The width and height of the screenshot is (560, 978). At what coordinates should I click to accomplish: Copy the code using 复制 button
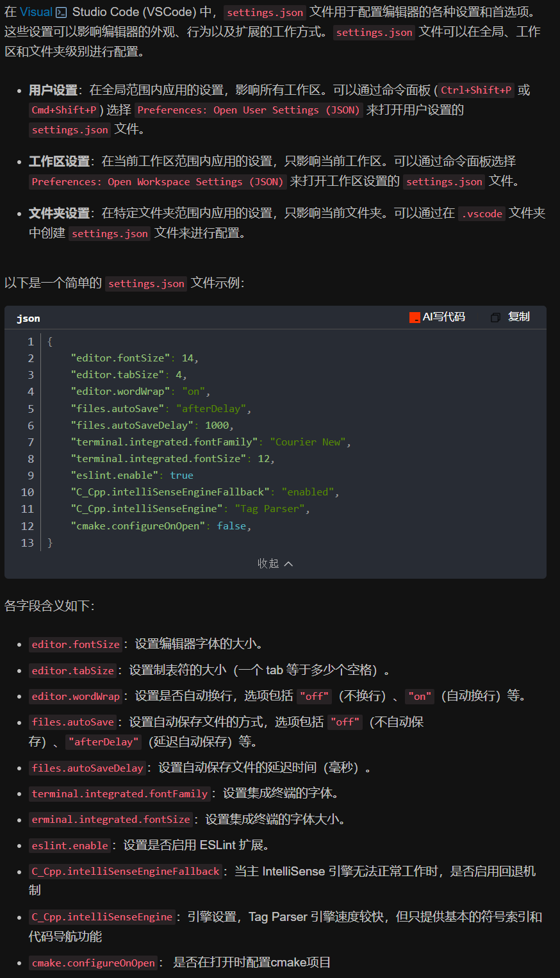(x=518, y=317)
